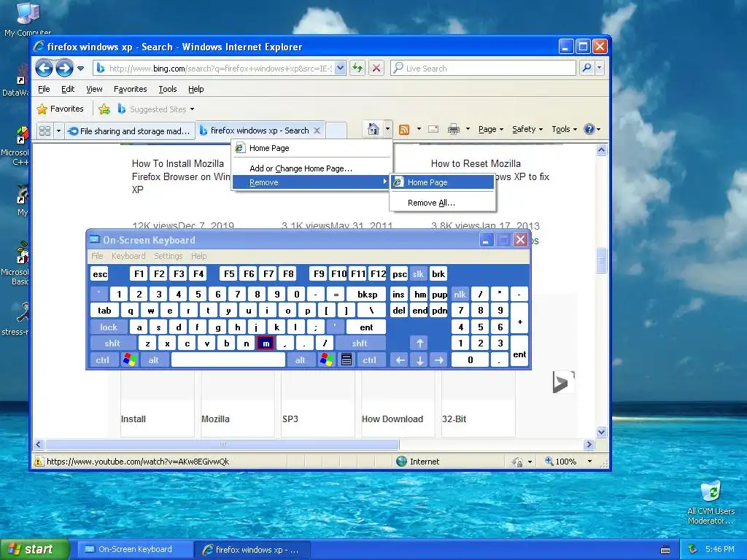This screenshot has height=560, width=747.
Task: Click the left arrow key on keyboard
Action: click(x=400, y=360)
